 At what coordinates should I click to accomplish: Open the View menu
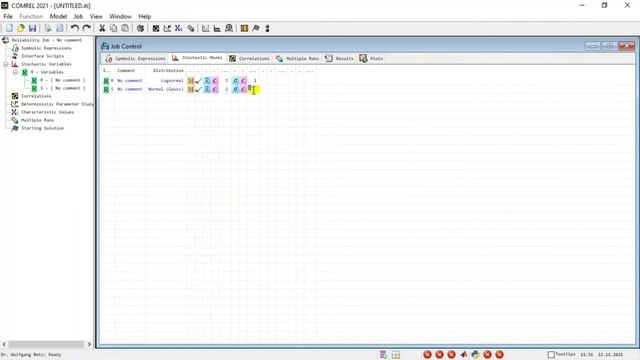click(96, 16)
